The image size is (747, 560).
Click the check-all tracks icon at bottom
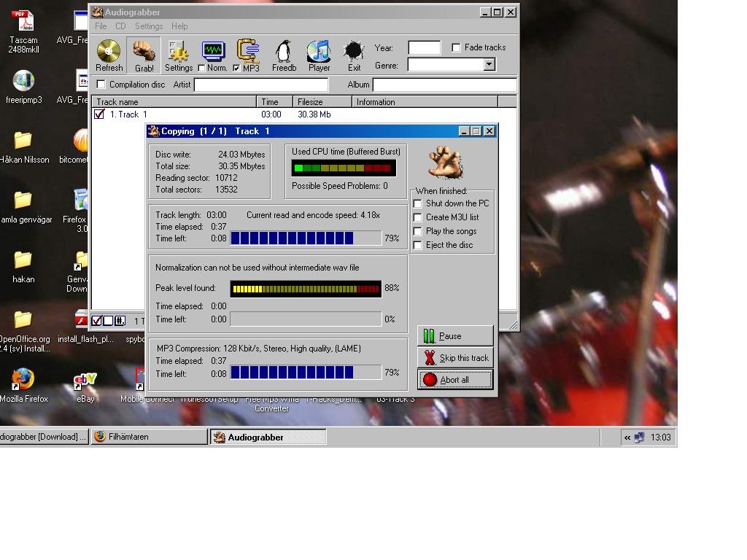(x=97, y=321)
